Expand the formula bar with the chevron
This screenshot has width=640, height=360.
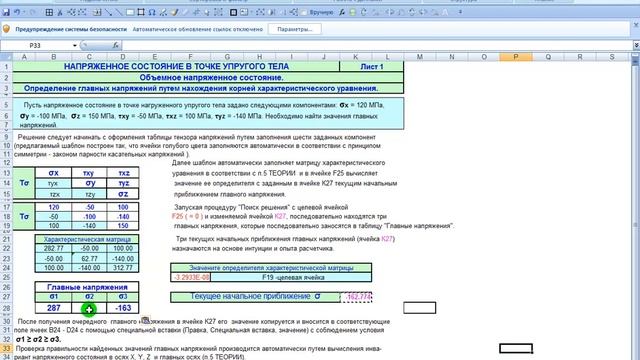636,45
